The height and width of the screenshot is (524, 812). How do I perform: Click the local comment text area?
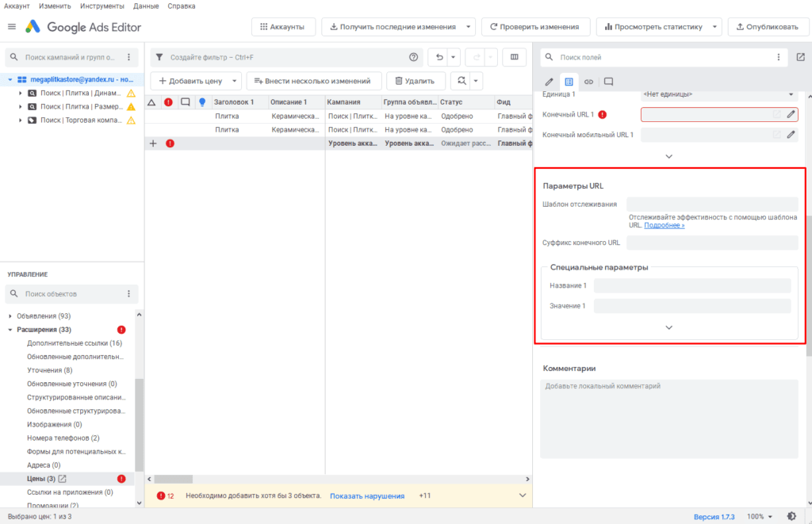[x=669, y=419]
